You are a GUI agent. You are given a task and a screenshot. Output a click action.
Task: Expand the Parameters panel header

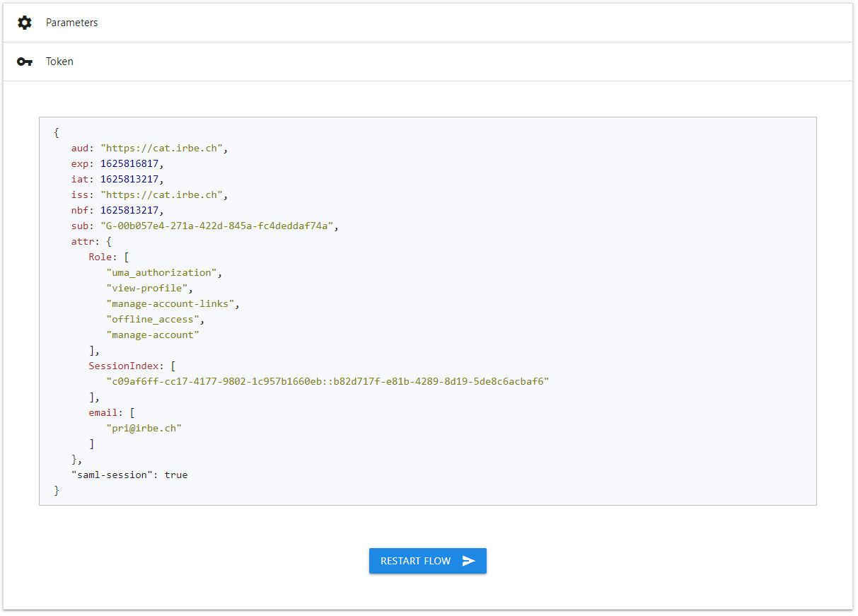click(x=428, y=23)
